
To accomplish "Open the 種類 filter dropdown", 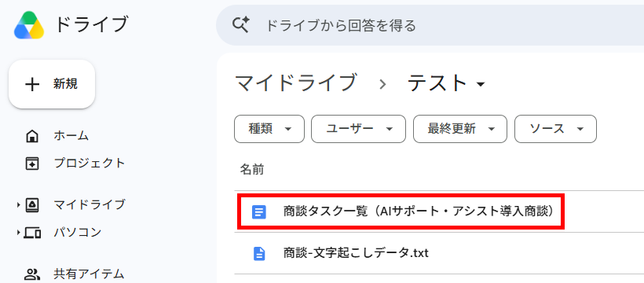I will coord(269,129).
